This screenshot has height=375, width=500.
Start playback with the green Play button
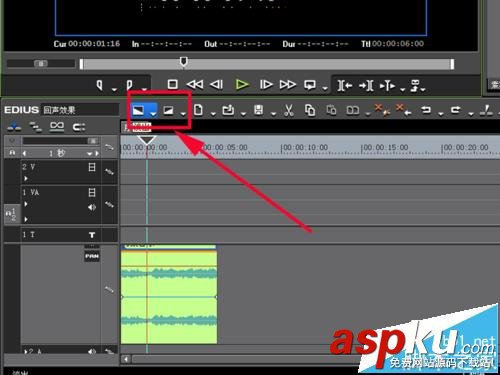click(x=242, y=84)
